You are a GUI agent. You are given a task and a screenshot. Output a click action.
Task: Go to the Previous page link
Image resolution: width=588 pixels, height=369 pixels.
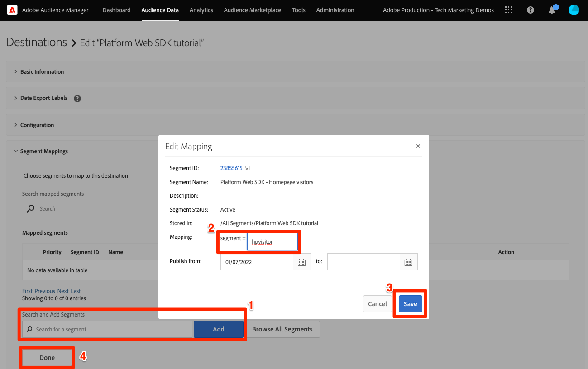[x=45, y=291]
